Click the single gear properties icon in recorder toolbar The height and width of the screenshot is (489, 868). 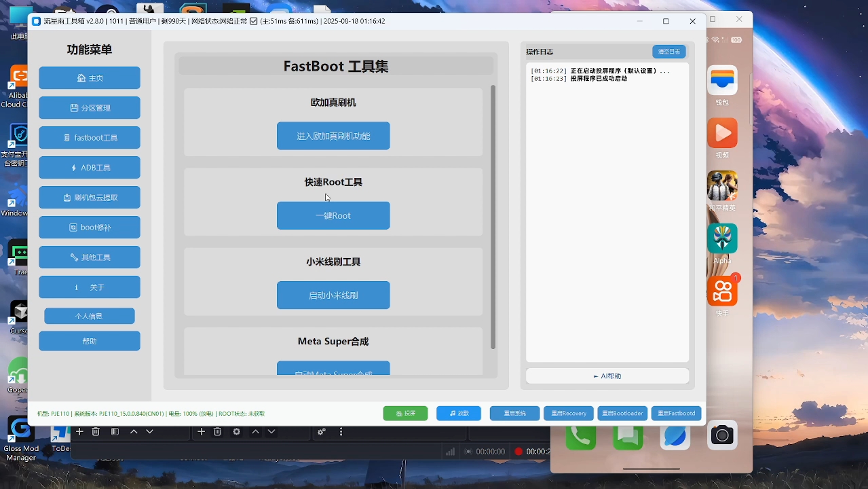pyautogui.click(x=236, y=431)
